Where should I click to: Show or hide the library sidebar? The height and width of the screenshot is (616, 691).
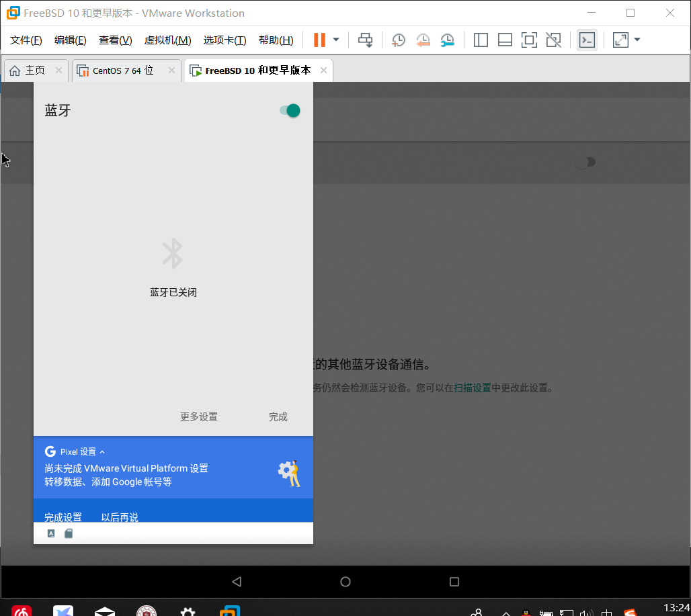[x=481, y=40]
